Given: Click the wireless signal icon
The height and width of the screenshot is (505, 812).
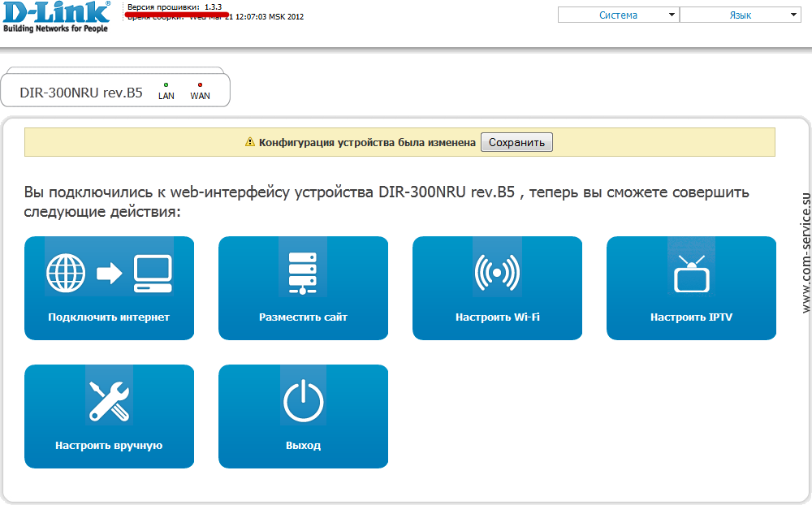Looking at the screenshot, I should [x=497, y=273].
